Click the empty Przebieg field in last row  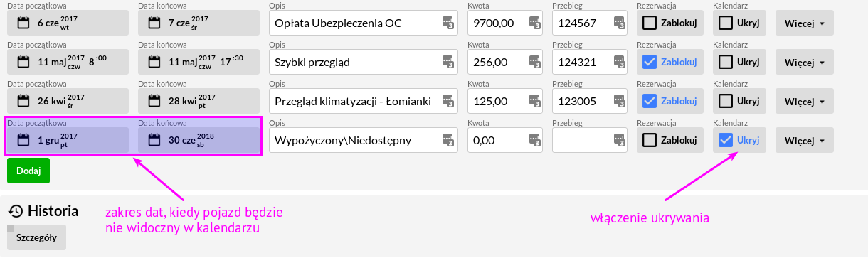click(x=590, y=140)
